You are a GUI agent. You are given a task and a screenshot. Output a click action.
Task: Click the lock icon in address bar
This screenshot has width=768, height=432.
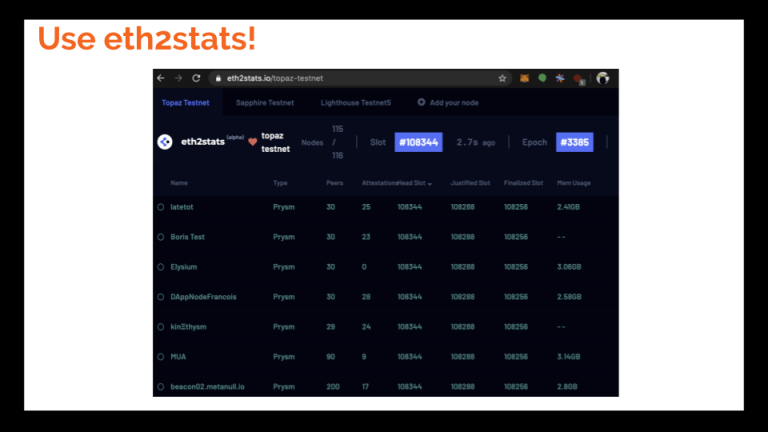tap(218, 78)
